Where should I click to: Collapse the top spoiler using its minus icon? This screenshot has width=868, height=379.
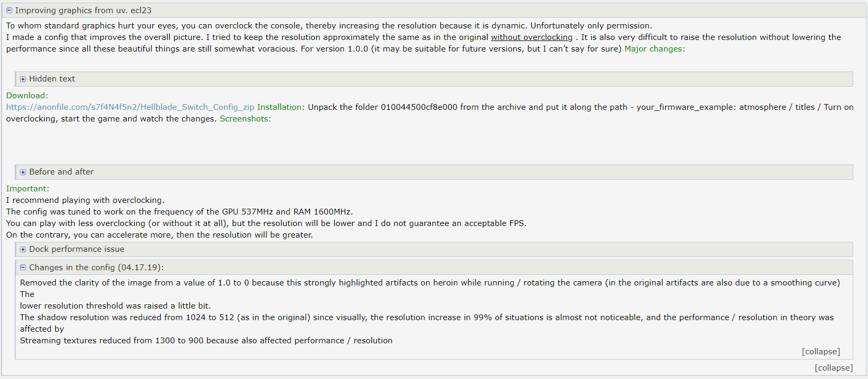(9, 11)
